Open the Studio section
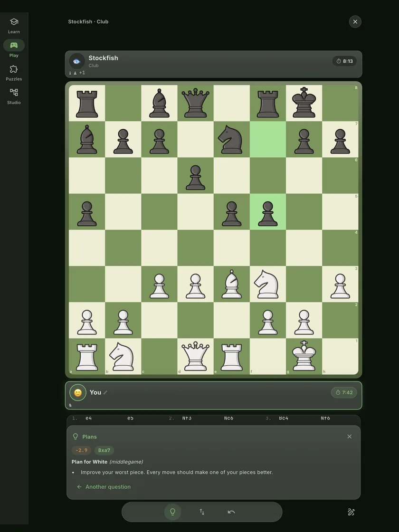 click(x=14, y=96)
